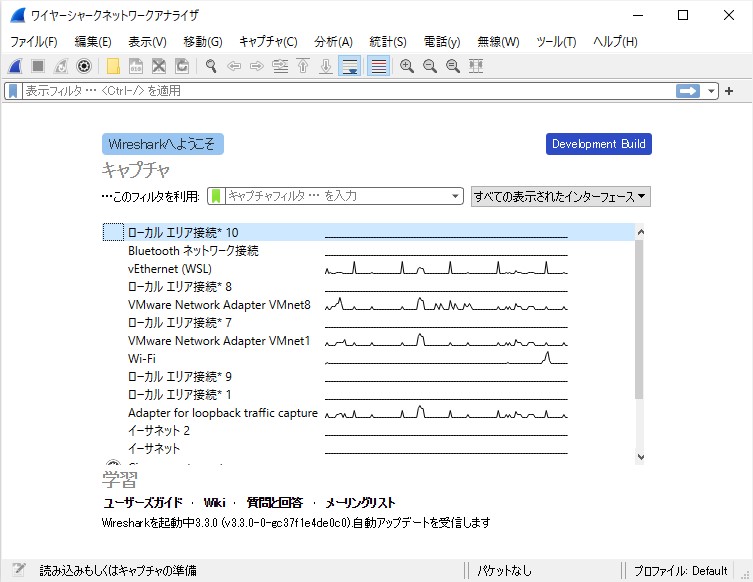The image size is (753, 582).
Task: Click interface list scroll up arrow
Action: pos(640,232)
